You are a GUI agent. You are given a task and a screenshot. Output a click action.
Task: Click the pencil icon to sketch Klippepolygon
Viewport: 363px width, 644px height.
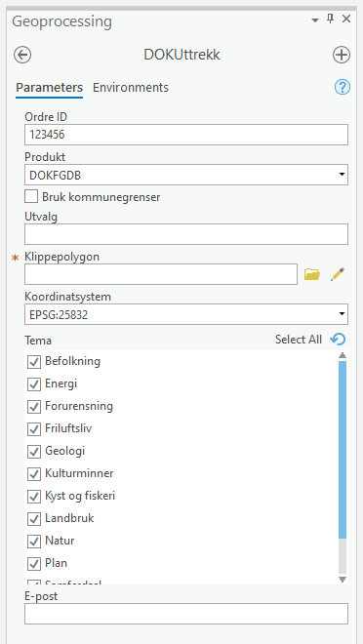[337, 274]
